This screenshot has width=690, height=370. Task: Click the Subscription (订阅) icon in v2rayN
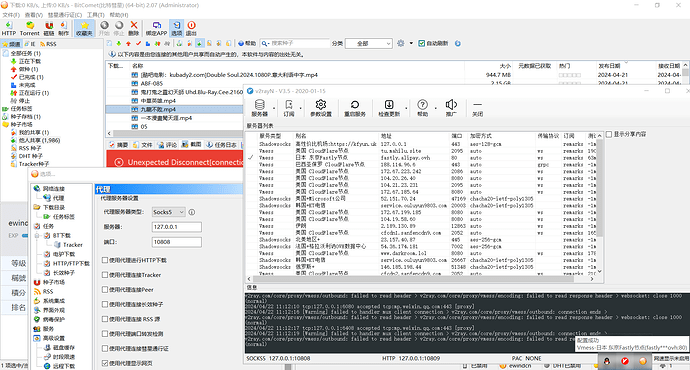point(289,108)
